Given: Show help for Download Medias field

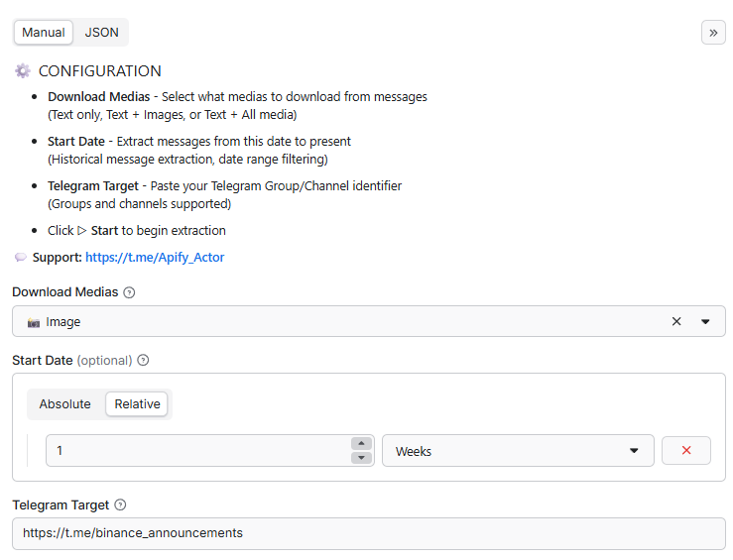Looking at the screenshot, I should point(129,292).
